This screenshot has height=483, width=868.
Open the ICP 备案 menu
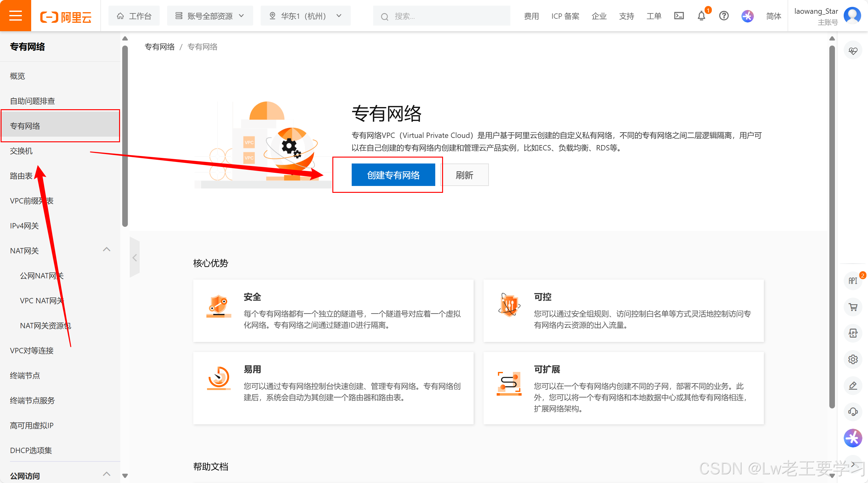click(565, 16)
